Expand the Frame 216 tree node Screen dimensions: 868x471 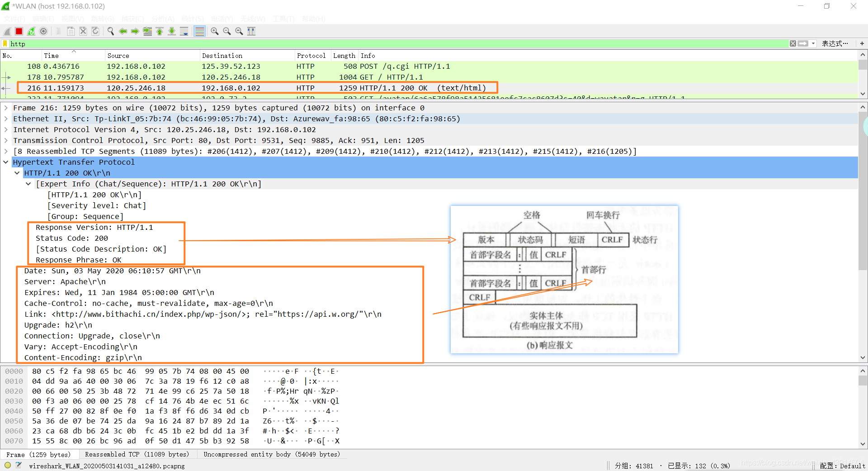[x=5, y=108]
